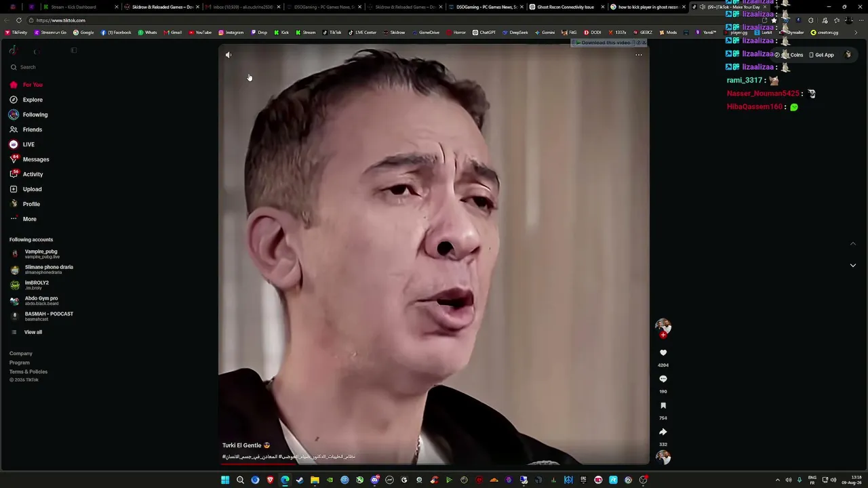Open the Kick bookmark
868x488 pixels.
click(x=281, y=33)
